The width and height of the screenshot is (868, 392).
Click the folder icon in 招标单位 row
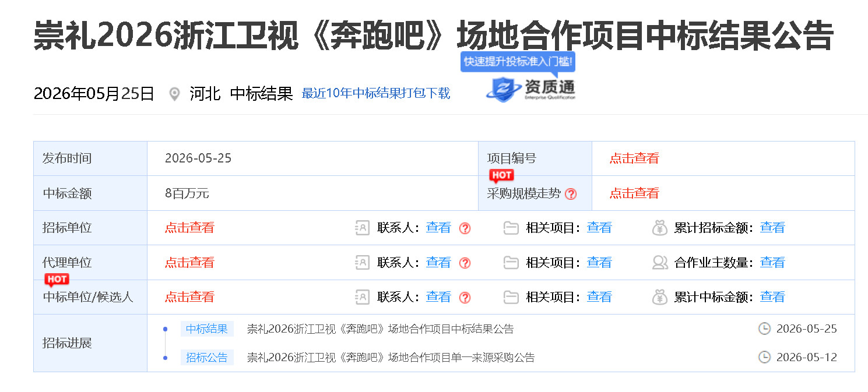click(x=511, y=228)
